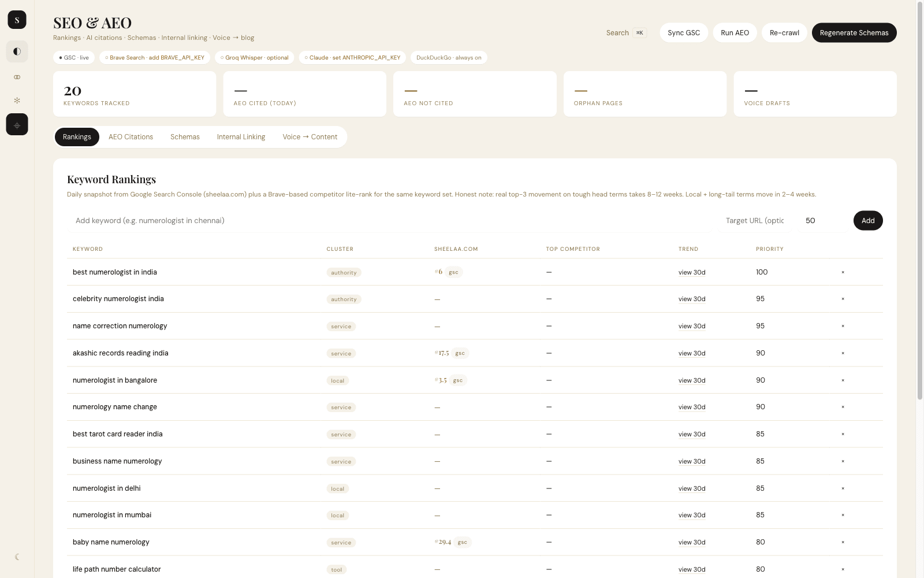
Task: Remove keyword best numerologist in india
Action: point(843,272)
